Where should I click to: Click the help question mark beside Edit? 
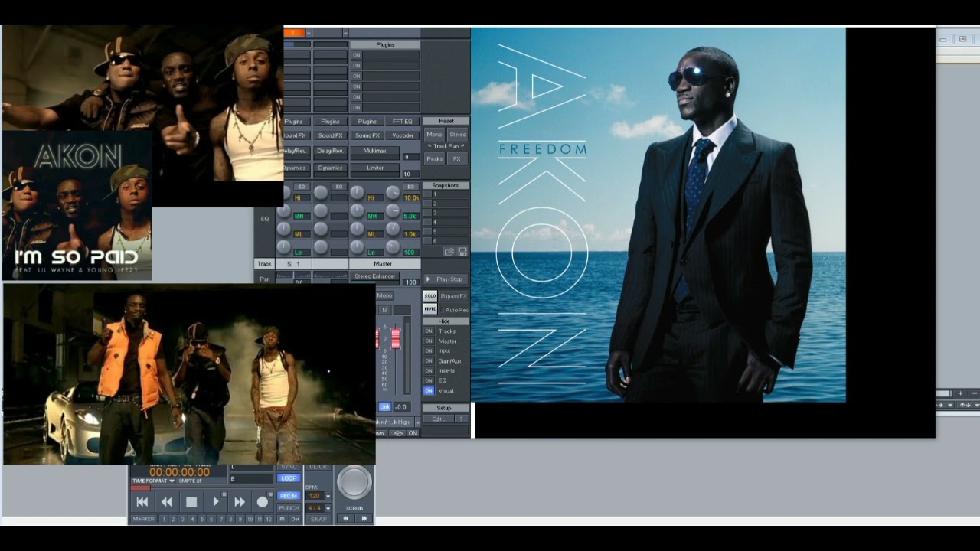point(462,419)
